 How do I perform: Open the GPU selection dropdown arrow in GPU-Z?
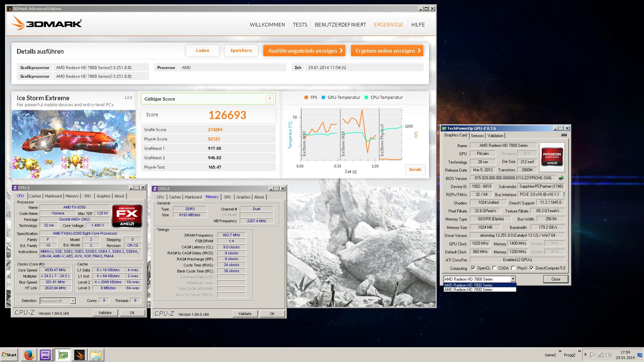point(513,279)
